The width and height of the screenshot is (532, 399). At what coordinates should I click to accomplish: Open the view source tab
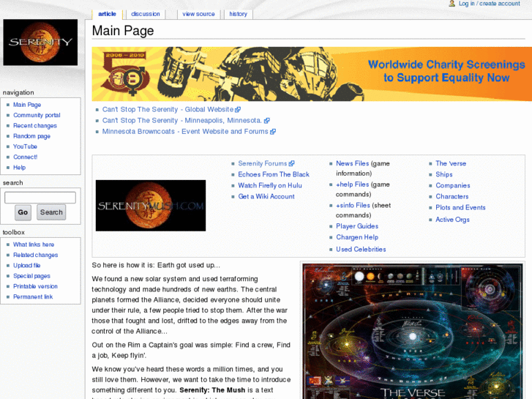click(x=198, y=14)
